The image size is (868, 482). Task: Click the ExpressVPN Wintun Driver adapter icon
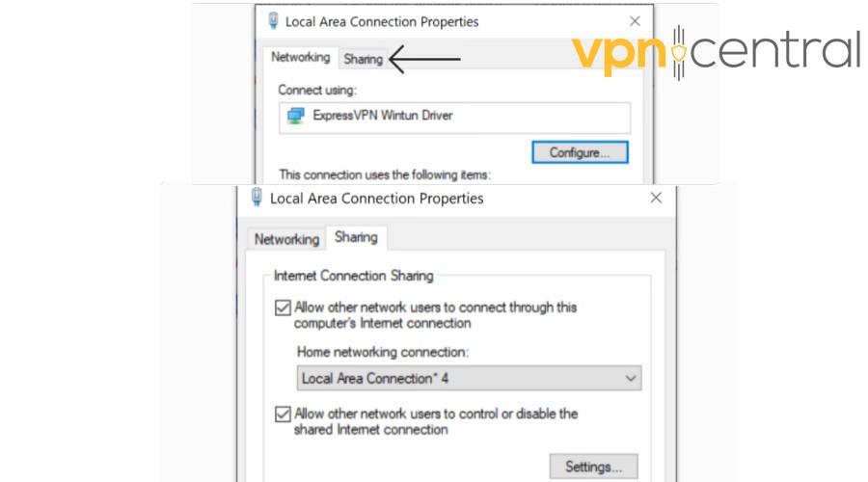(296, 116)
